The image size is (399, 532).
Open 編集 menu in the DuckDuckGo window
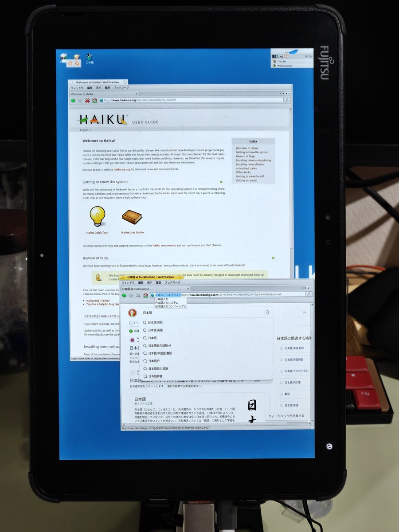(x=141, y=282)
